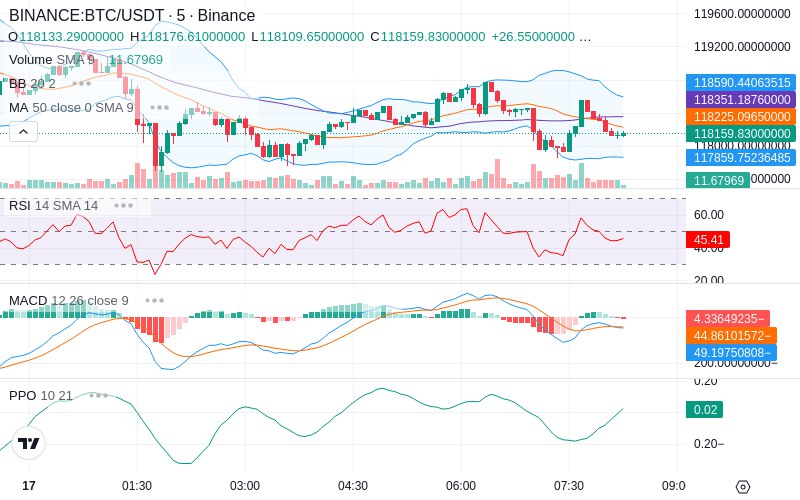
Task: Select the MA 50 close indicator label
Action: [x=71, y=108]
